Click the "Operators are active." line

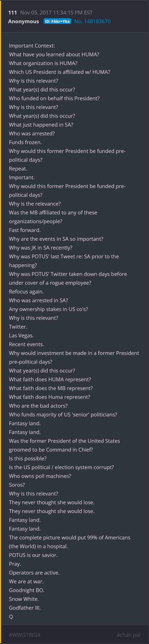coord(34,573)
